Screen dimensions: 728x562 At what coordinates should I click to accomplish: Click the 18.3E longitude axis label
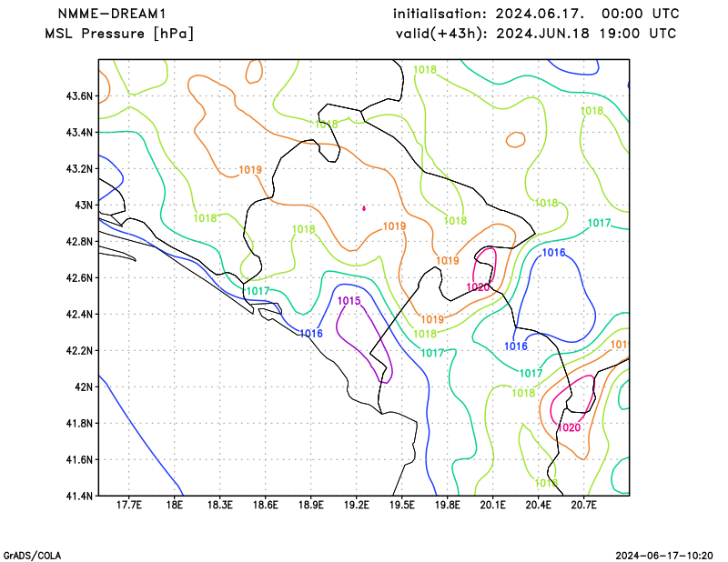[x=219, y=505]
